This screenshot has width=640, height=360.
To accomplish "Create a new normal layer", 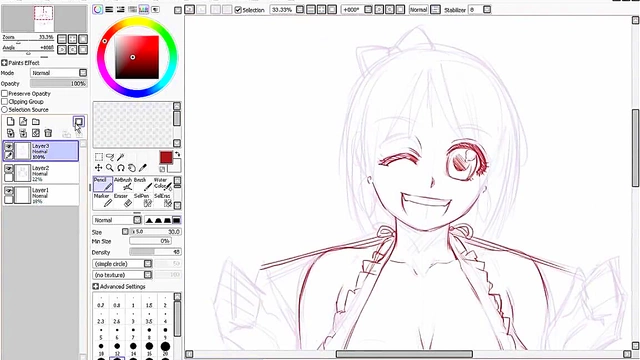I will click(x=11, y=121).
